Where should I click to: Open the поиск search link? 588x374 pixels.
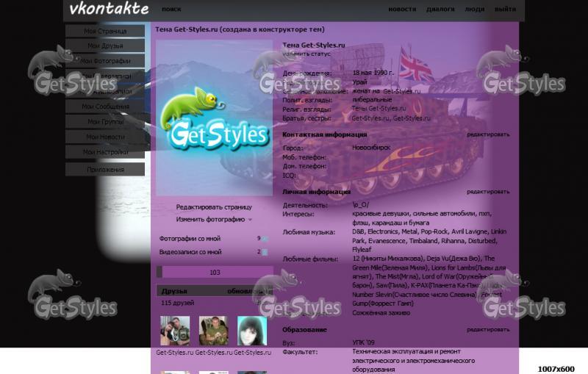click(x=171, y=9)
